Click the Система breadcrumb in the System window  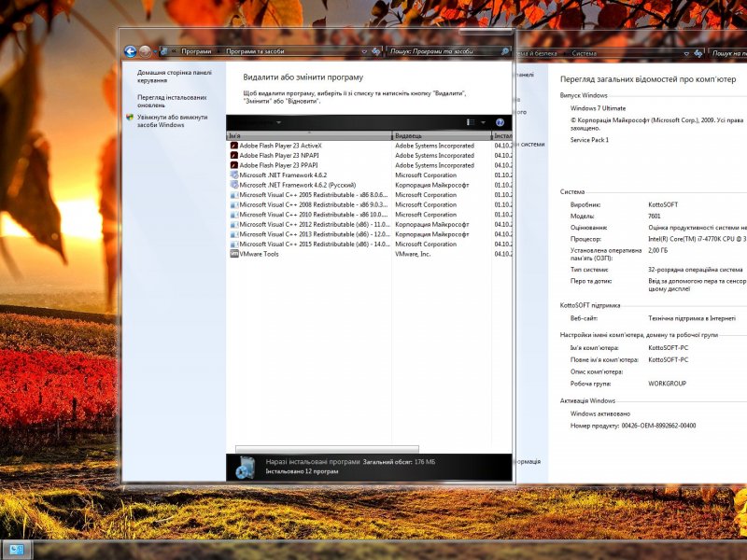click(585, 53)
